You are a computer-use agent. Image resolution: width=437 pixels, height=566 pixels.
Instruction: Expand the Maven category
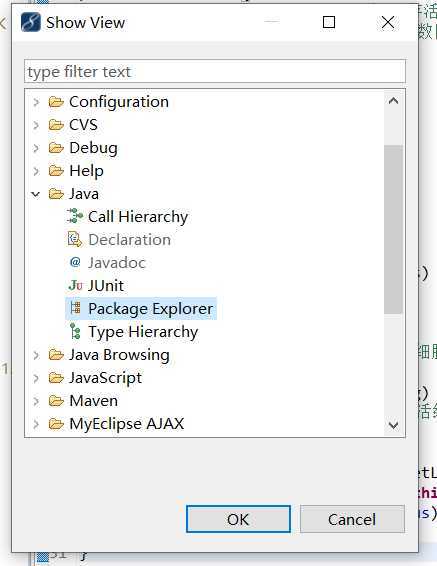click(x=36, y=401)
